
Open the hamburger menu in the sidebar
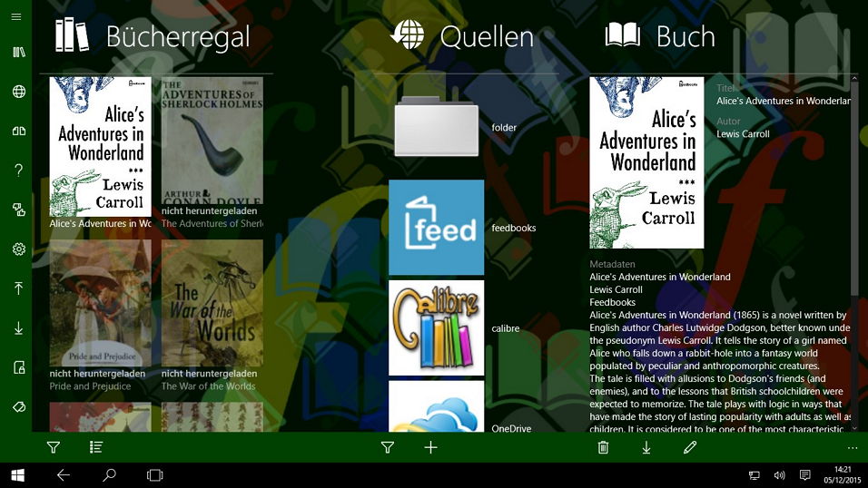pyautogui.click(x=16, y=16)
